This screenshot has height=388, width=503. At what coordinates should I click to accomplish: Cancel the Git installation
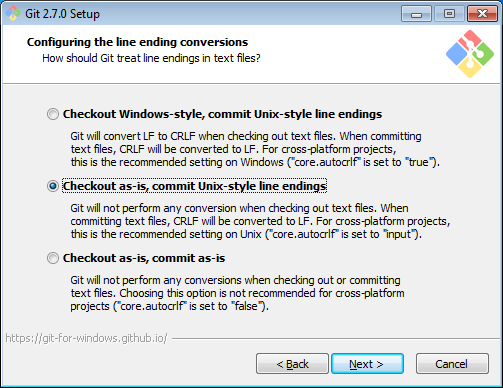pos(452,364)
